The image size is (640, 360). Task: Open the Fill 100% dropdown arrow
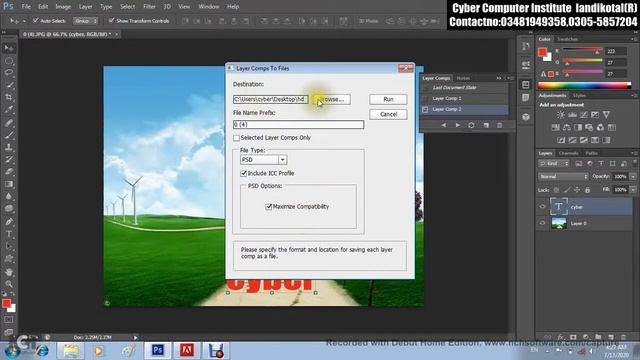click(633, 190)
